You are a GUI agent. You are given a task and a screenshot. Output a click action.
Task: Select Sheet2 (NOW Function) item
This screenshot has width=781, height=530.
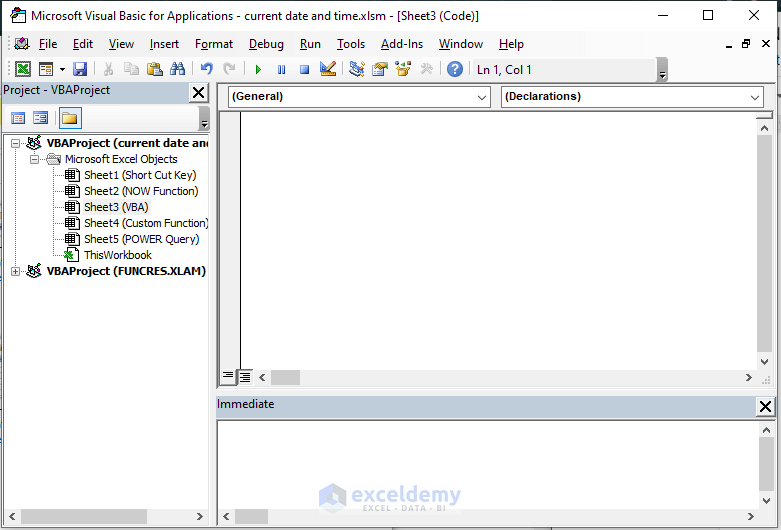[141, 191]
